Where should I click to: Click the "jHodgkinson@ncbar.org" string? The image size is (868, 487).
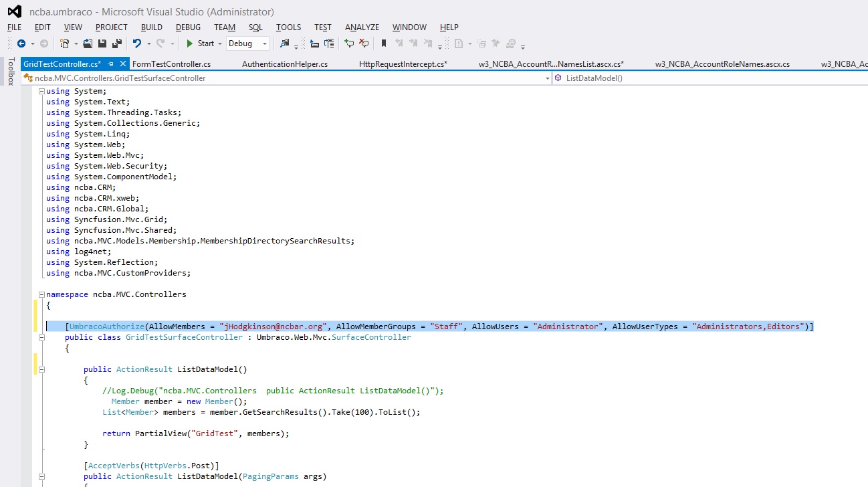(273, 326)
